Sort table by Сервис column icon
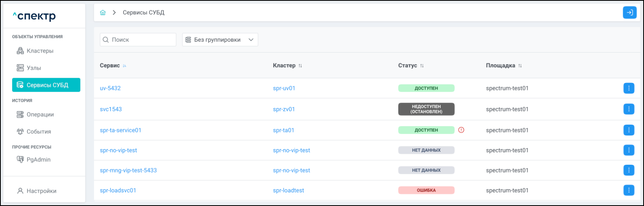This screenshot has height=206, width=644. [x=124, y=66]
